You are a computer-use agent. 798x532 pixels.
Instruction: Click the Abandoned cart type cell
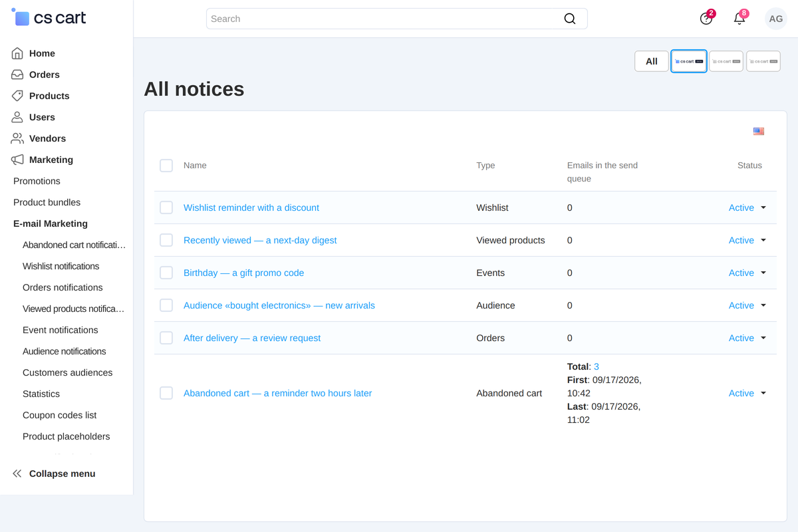[x=509, y=393]
